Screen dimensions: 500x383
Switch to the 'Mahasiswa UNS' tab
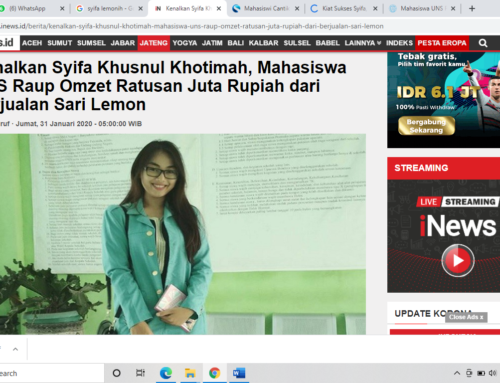(422, 8)
